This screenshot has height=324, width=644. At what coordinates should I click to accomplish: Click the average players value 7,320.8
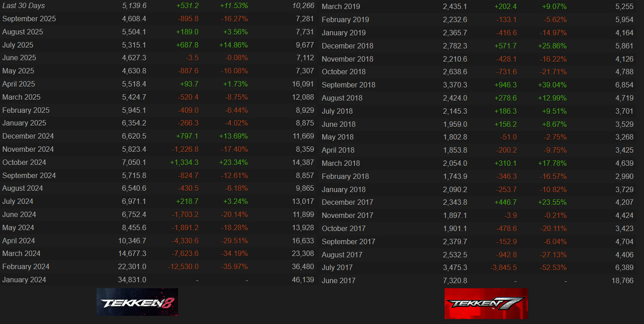coord(455,280)
